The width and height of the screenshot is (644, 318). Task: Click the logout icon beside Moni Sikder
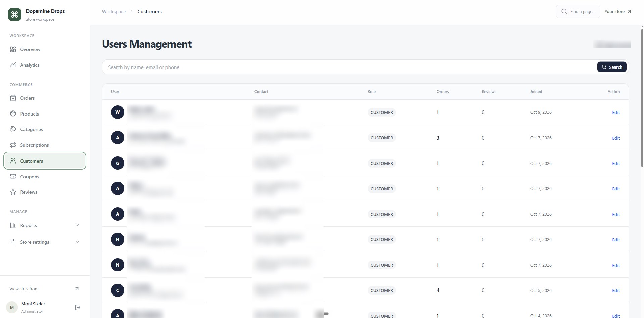pyautogui.click(x=78, y=307)
